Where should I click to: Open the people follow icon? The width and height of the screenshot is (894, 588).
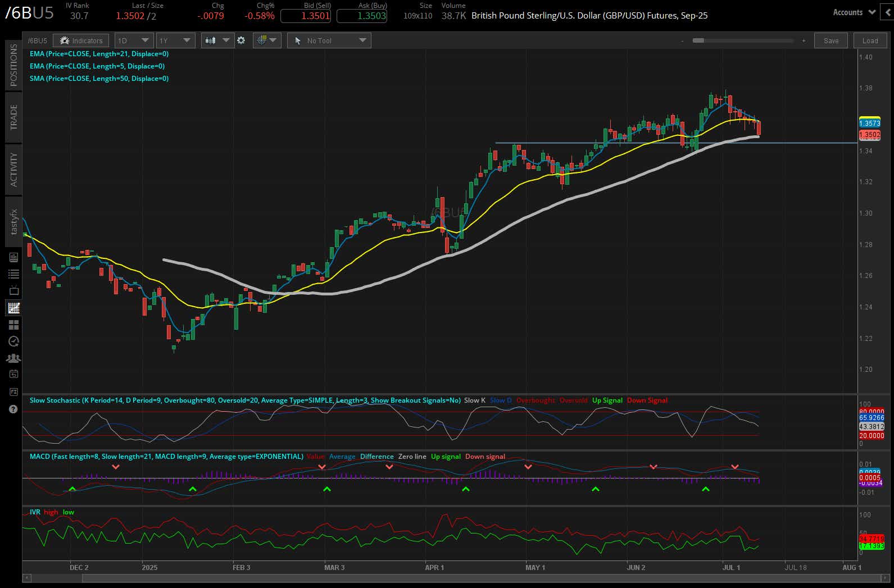(x=13, y=358)
